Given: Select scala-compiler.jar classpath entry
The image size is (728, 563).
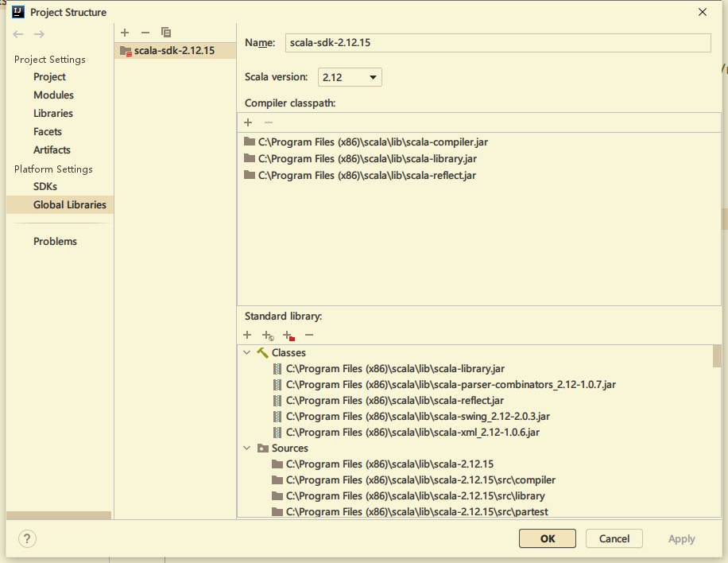Looking at the screenshot, I should coord(373,142).
